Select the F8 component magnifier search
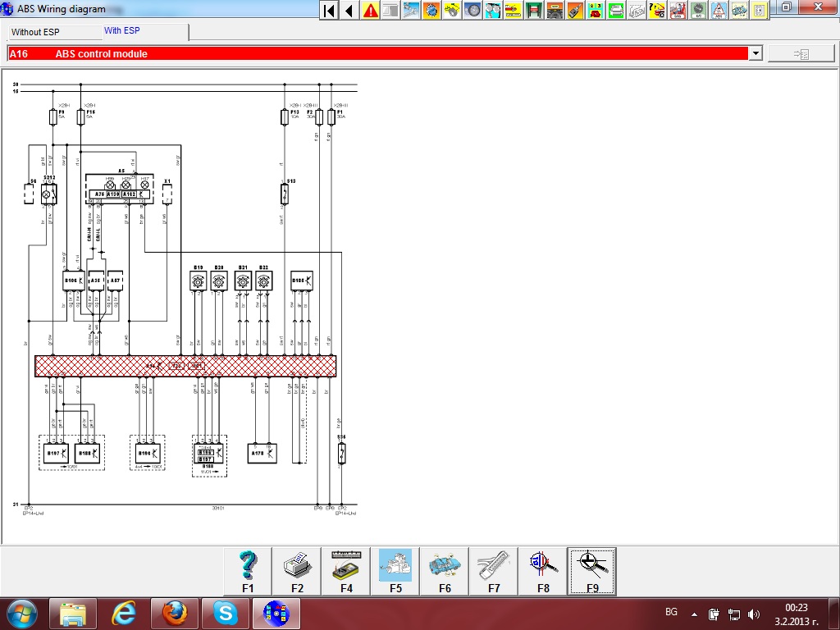The width and height of the screenshot is (840, 630). 543,571
